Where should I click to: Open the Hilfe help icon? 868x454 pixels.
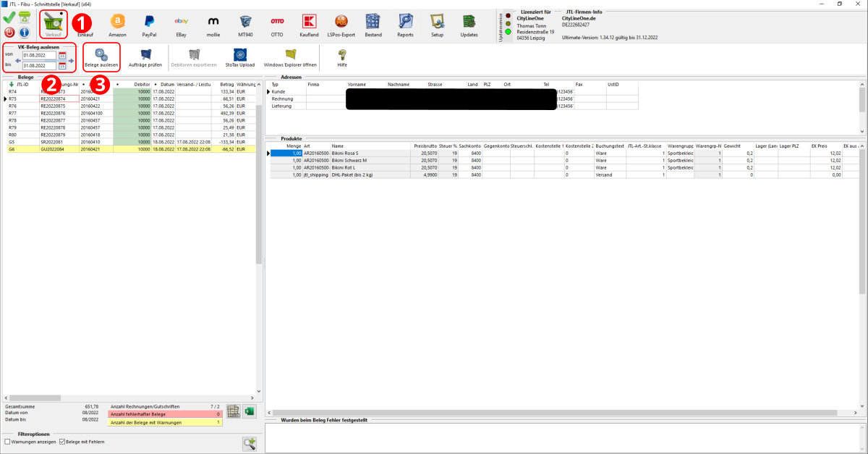click(x=342, y=58)
